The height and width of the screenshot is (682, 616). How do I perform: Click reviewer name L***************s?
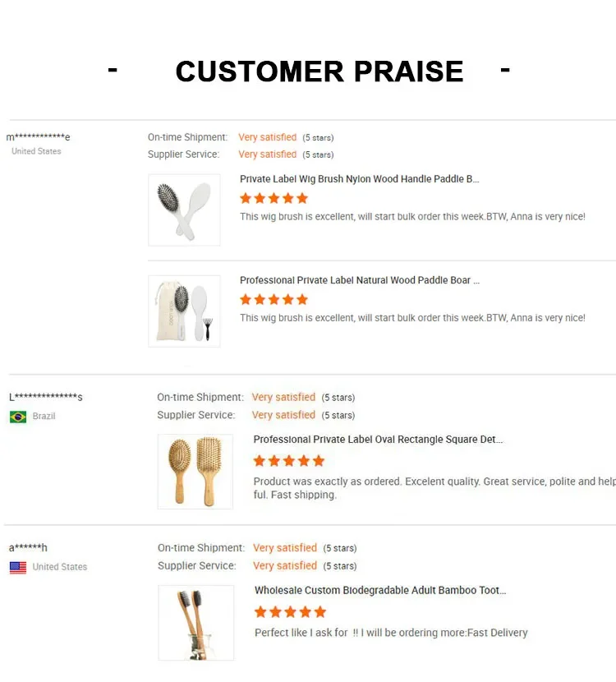coord(46,397)
